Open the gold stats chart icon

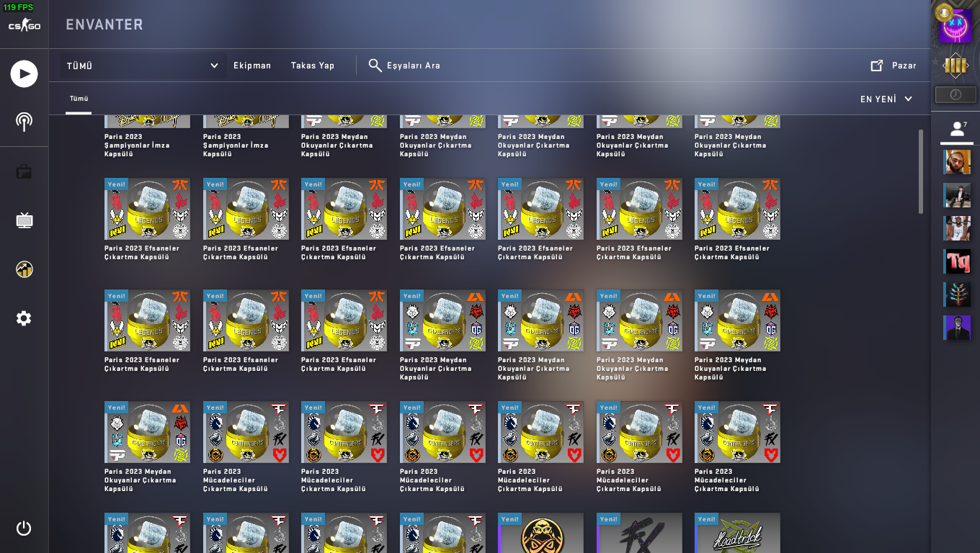[24, 269]
